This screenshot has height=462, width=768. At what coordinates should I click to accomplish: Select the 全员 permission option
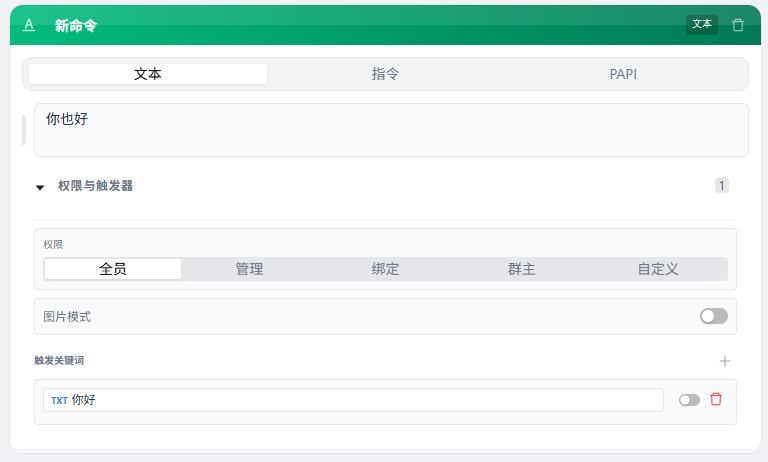pyautogui.click(x=113, y=269)
